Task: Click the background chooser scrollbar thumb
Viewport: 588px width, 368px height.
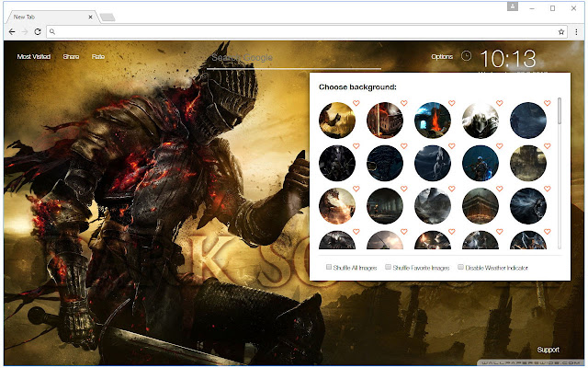Action: 560,111
